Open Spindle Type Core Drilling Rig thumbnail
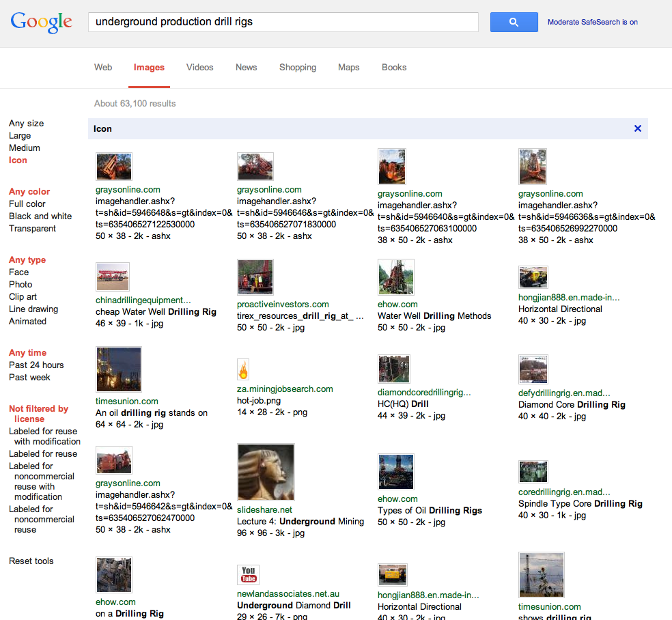 pyautogui.click(x=533, y=472)
